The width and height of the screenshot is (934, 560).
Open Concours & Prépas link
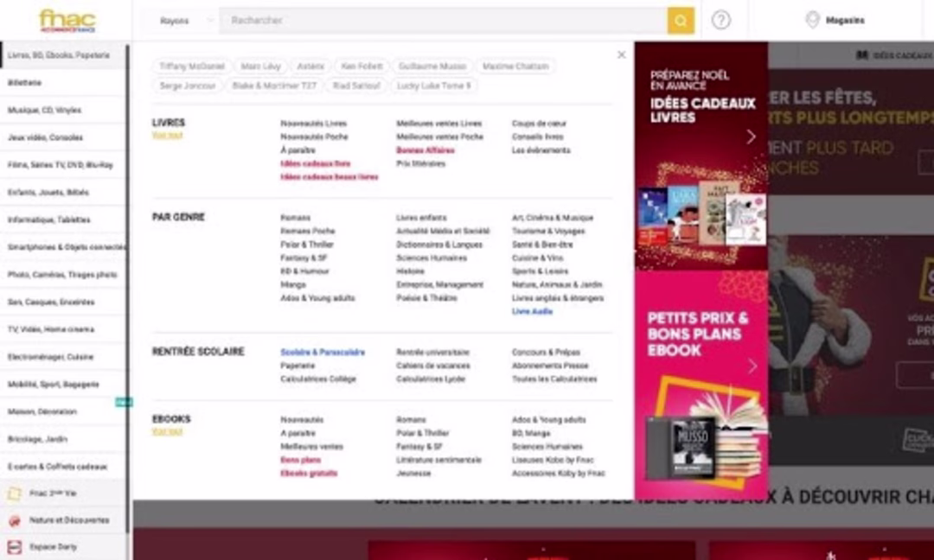coord(546,353)
